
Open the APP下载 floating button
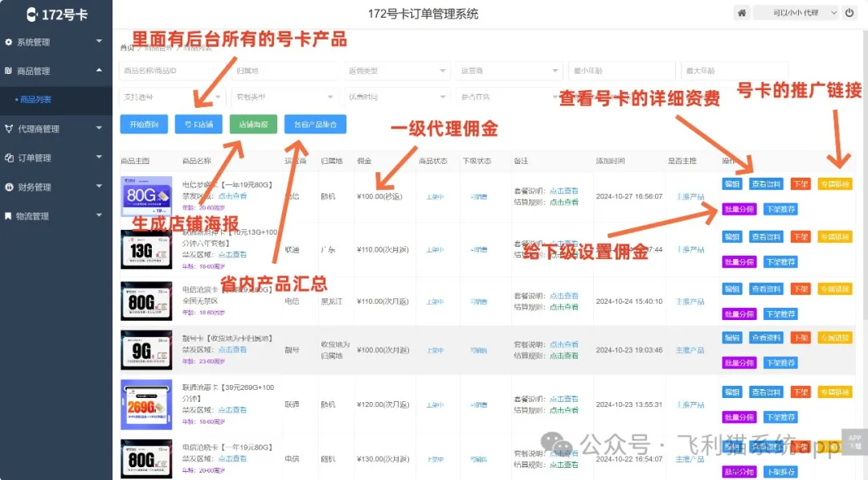[854, 441]
